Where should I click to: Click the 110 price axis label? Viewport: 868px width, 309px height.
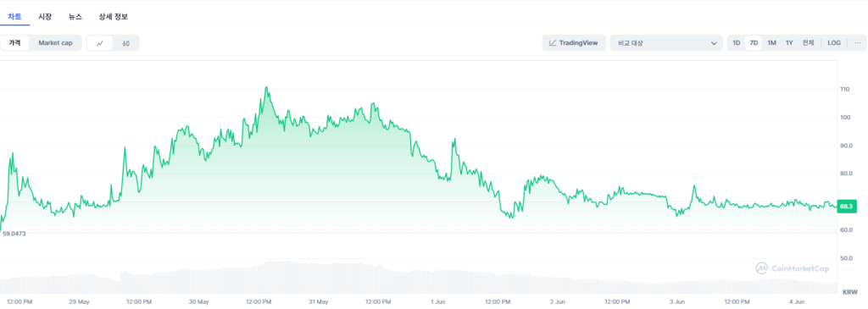(845, 89)
